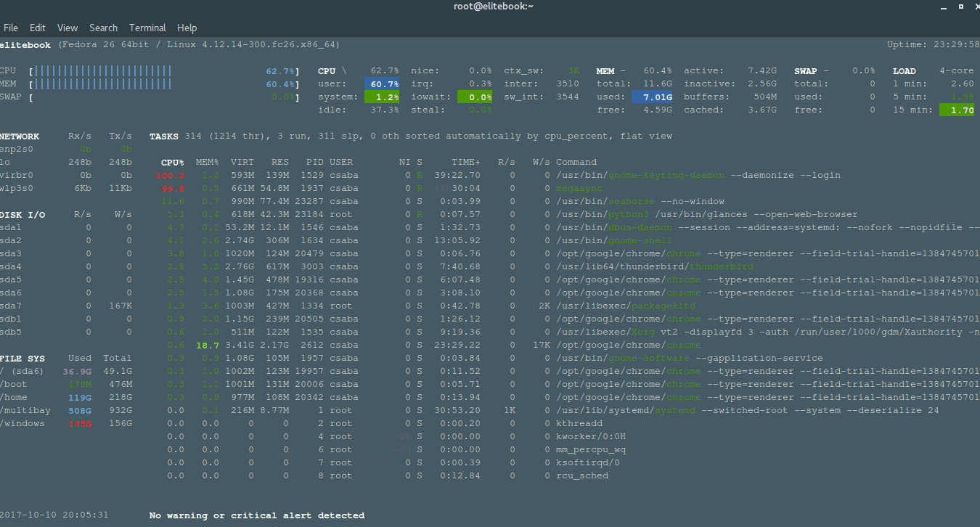Select the sdb5 disk row
Viewport: 980px width, 527px height.
coord(66,332)
